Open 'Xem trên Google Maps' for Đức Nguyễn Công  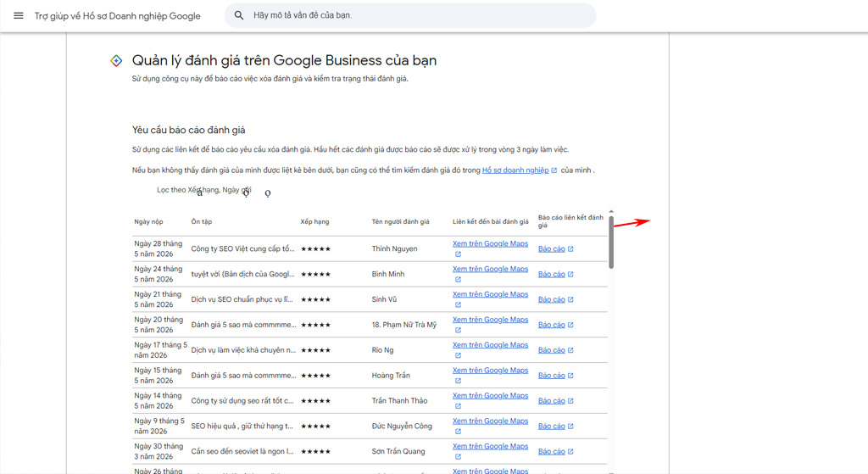[490, 421]
